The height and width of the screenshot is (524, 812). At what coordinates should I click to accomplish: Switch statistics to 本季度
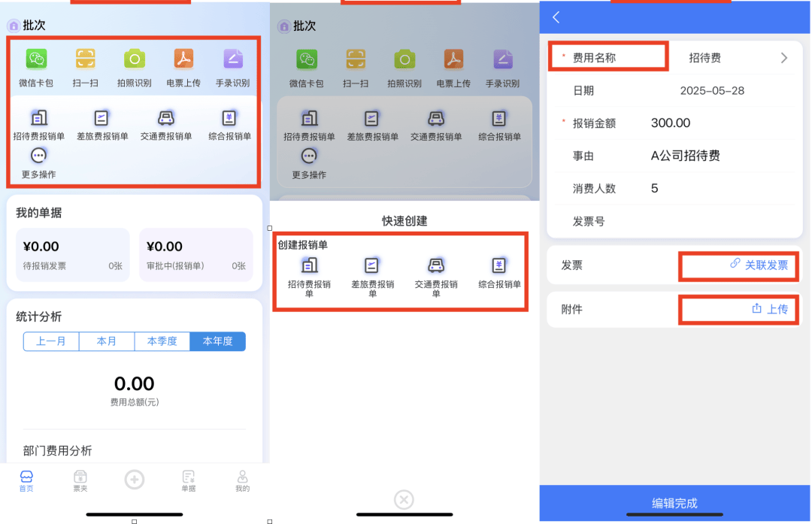click(x=162, y=341)
